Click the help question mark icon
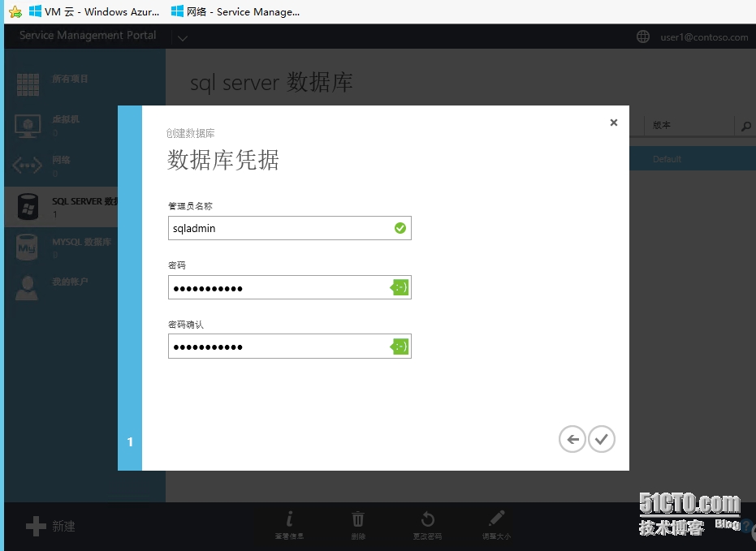Screen dimensions: 756x551 point(747,526)
